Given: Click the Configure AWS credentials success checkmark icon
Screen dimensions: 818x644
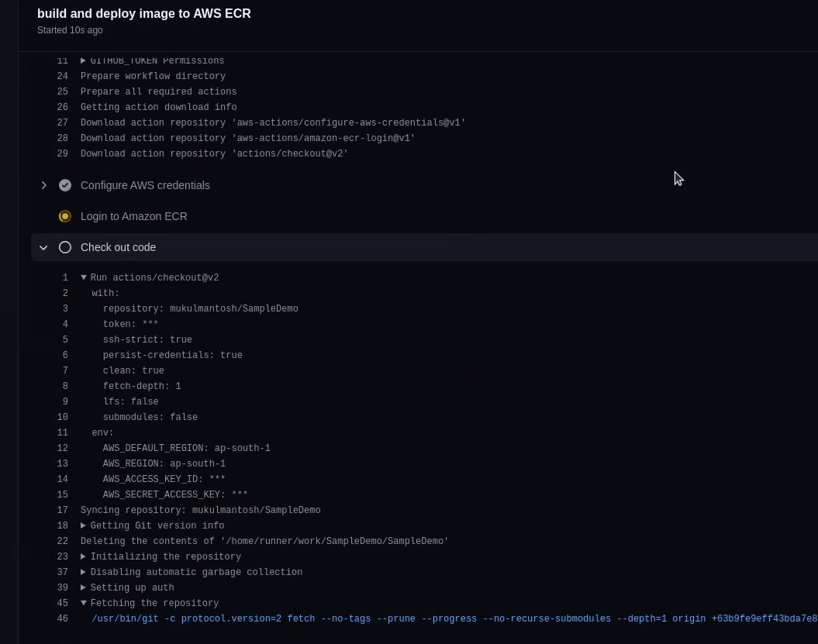Looking at the screenshot, I should pos(65,185).
